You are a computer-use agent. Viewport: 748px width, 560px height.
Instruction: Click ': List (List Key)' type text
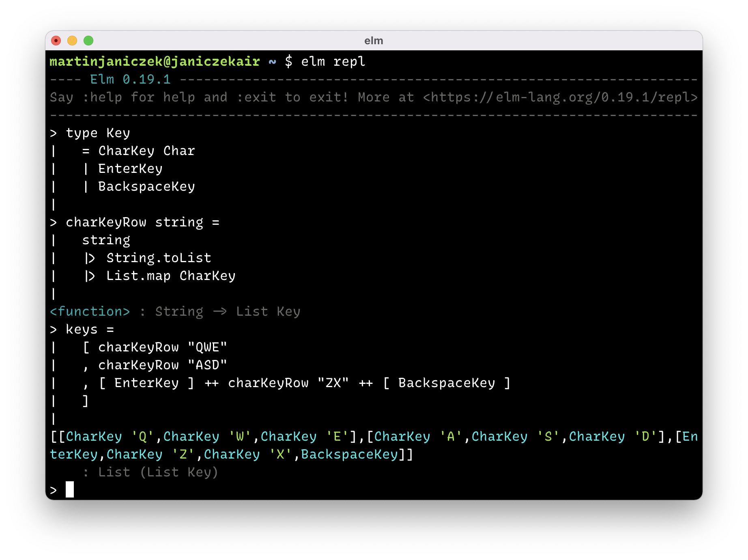150,472
